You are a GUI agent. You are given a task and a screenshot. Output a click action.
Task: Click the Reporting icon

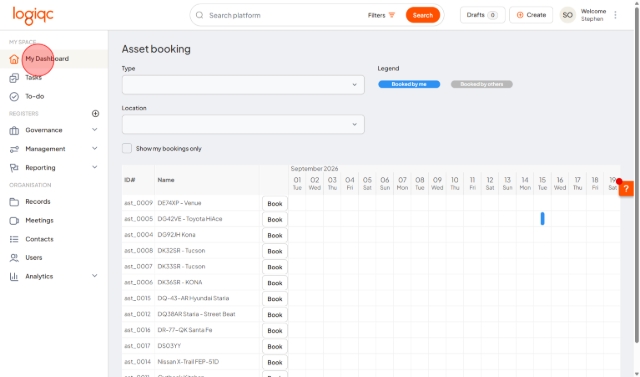coord(14,168)
